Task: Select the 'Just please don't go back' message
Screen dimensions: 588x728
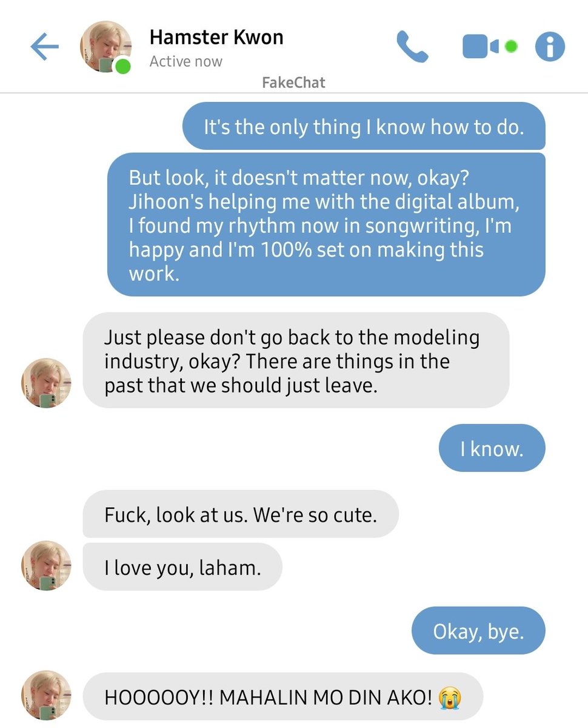Action: (x=296, y=360)
